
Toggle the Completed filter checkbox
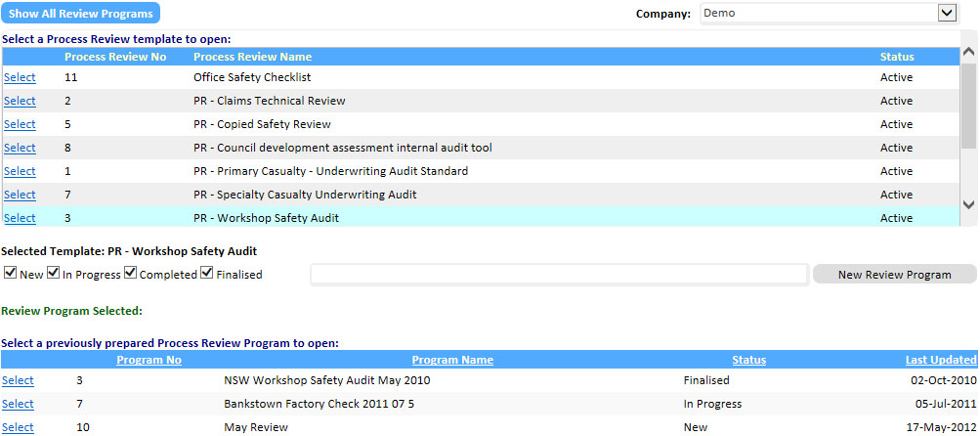[x=130, y=274]
